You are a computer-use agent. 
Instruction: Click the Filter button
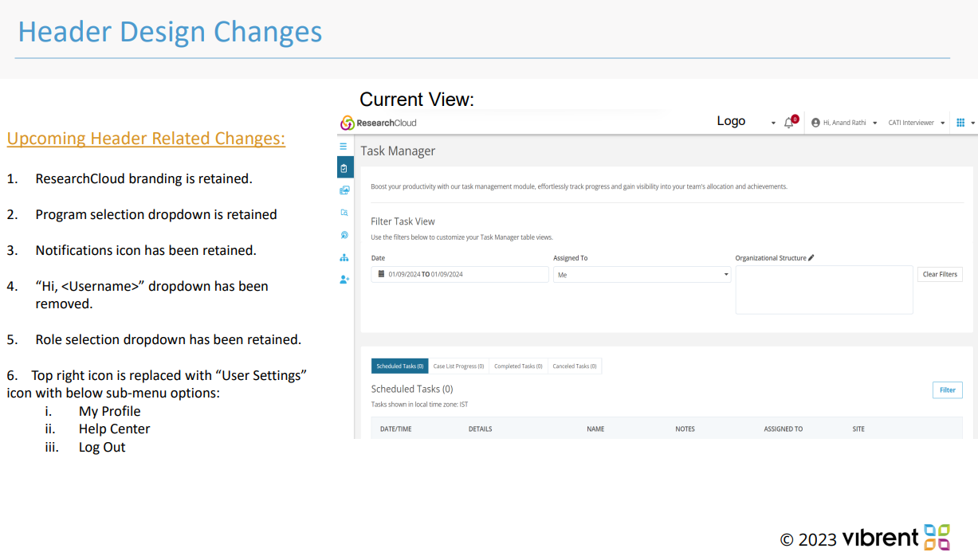tap(947, 390)
